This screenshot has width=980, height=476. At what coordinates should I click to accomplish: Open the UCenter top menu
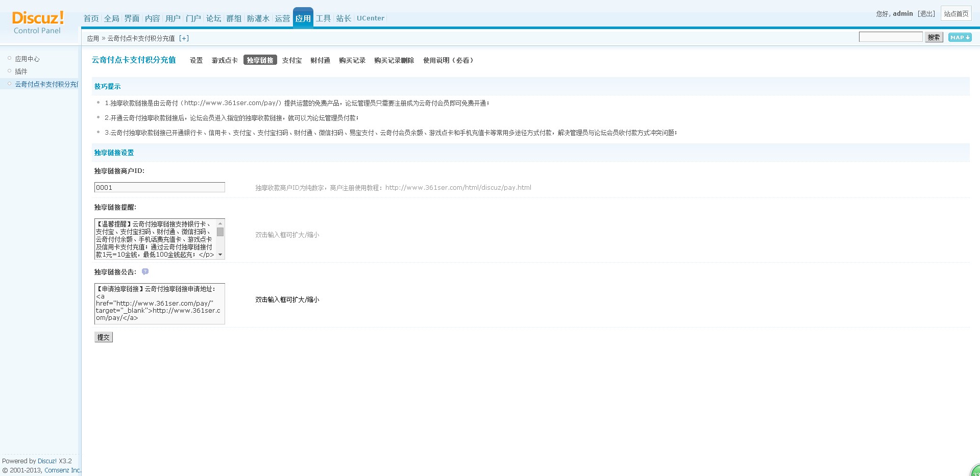click(x=371, y=18)
